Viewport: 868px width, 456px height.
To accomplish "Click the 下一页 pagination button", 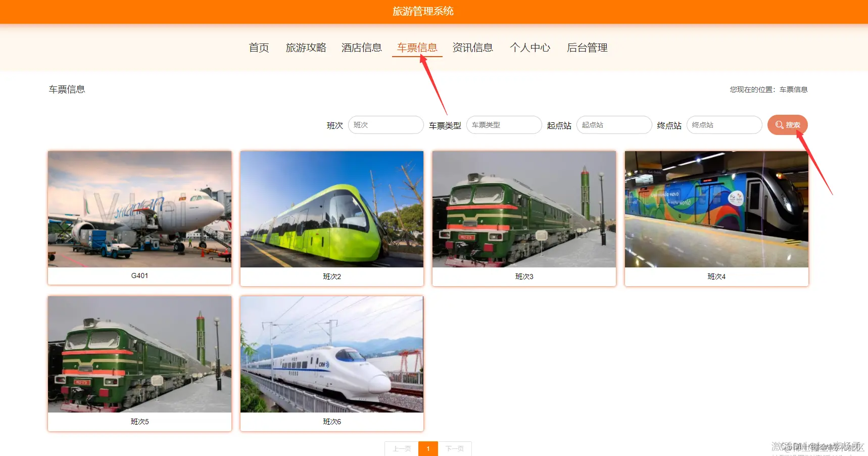I will point(455,448).
